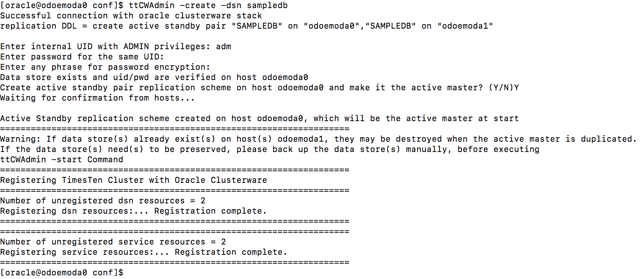
Task: Click the quoted "odoemoda1" host in DDL line
Action: tap(465, 26)
